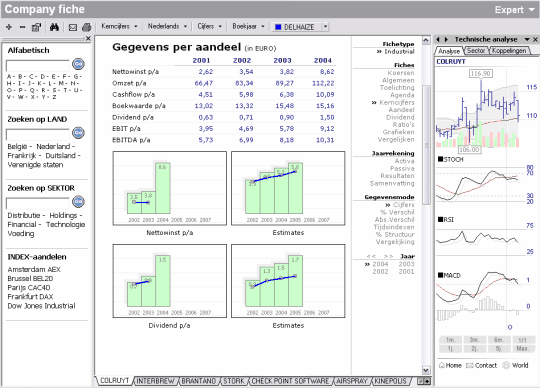Switch to the INTERBREW tab
This screenshot has height=388, width=540.
(155, 381)
